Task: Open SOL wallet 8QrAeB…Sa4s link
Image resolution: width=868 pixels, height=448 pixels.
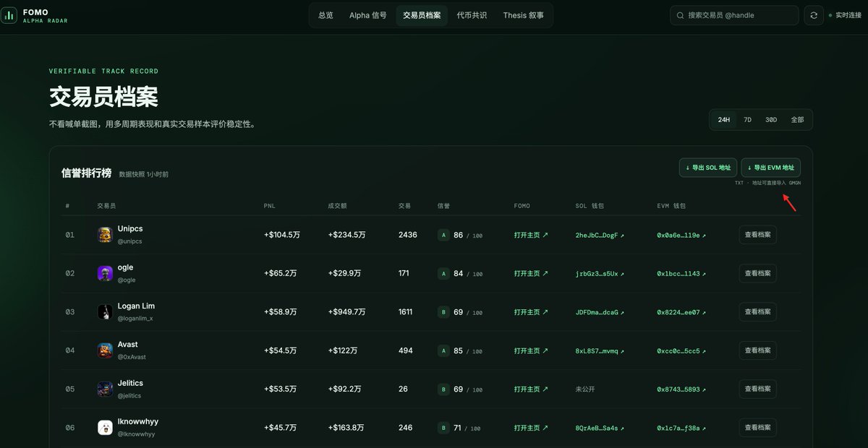Action: tap(600, 428)
